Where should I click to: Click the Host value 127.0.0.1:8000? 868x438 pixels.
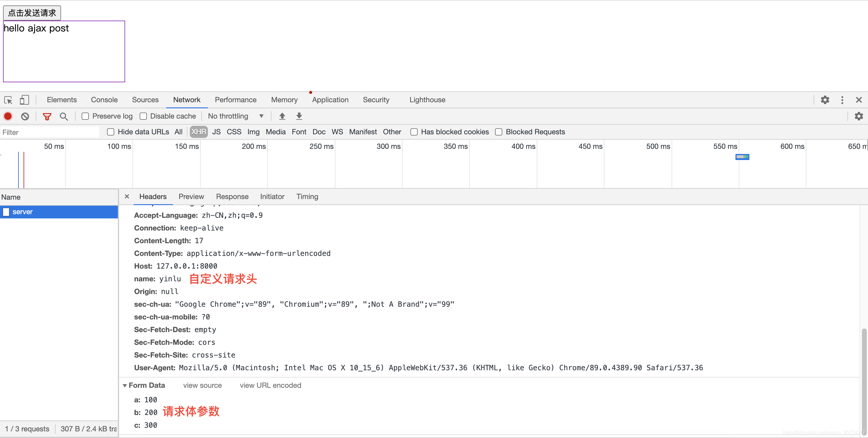pos(187,266)
